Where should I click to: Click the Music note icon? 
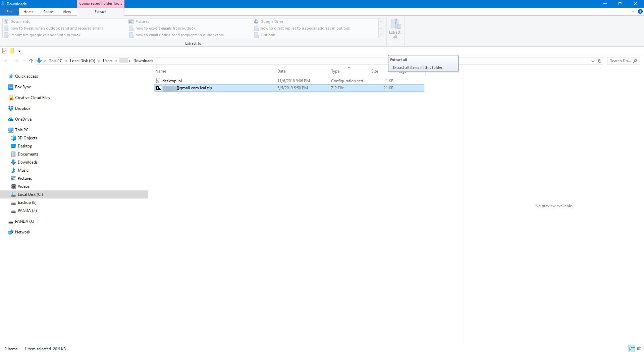13,170
